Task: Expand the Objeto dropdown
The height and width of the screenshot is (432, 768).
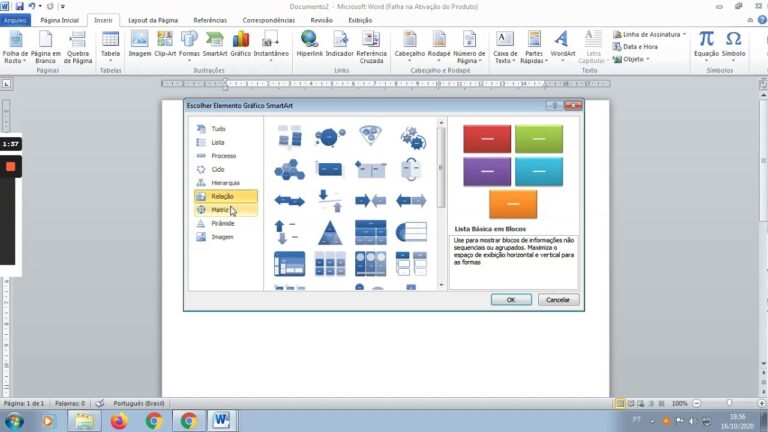Action: 648,59
